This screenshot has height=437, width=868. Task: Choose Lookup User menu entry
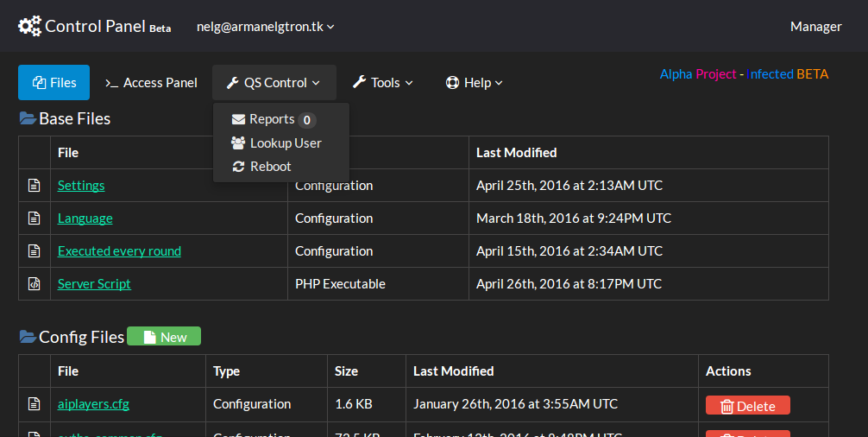point(276,143)
